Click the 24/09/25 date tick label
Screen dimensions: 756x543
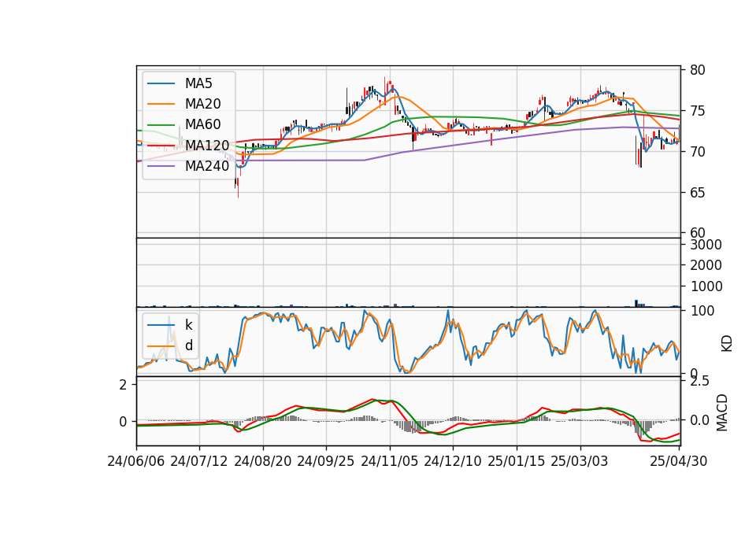coord(325,461)
